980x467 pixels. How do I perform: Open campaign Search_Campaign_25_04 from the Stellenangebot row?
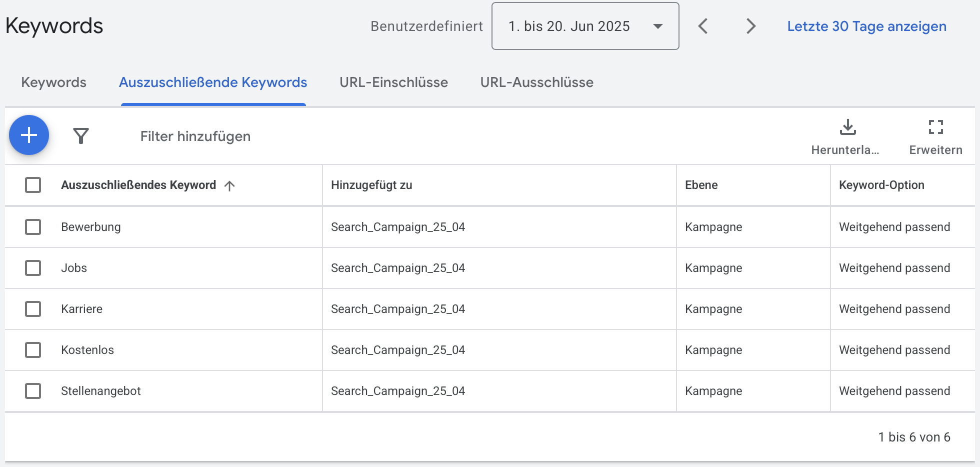(398, 390)
